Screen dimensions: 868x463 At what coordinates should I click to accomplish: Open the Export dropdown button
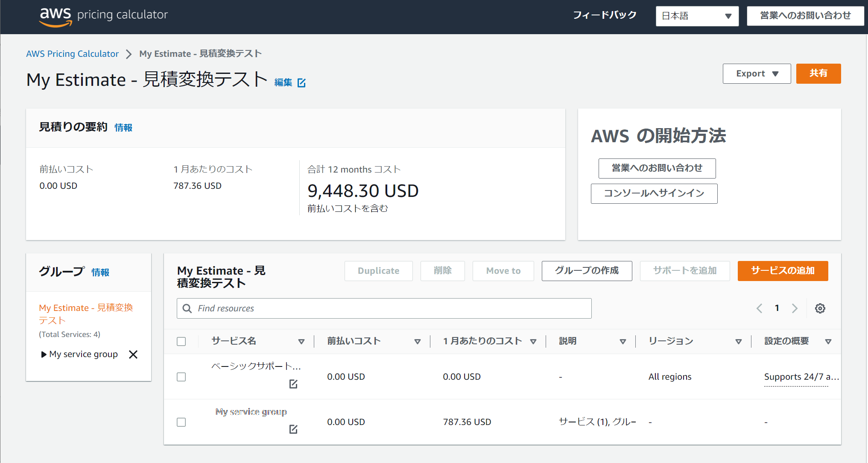pyautogui.click(x=757, y=73)
